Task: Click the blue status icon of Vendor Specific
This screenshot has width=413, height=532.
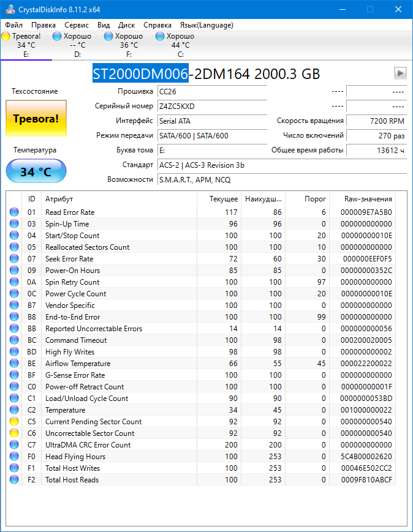Action: coord(14,305)
